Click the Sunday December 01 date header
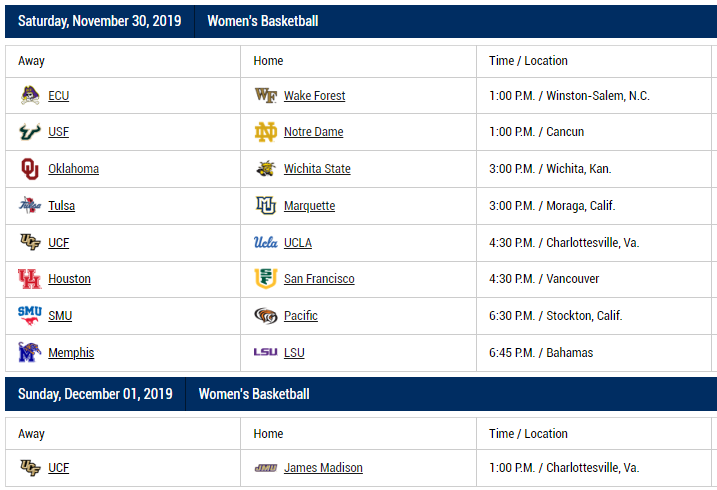Viewport: 717px width, 490px height. pos(95,394)
